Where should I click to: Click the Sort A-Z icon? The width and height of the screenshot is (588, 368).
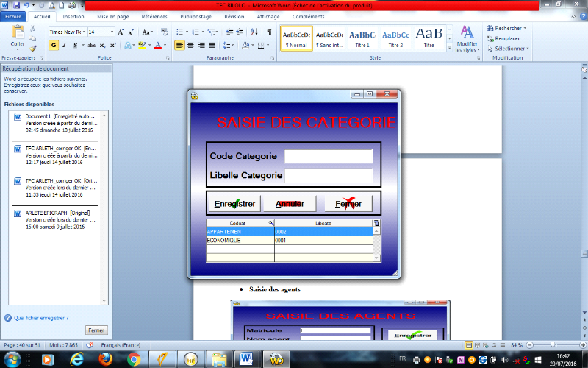tap(254, 32)
